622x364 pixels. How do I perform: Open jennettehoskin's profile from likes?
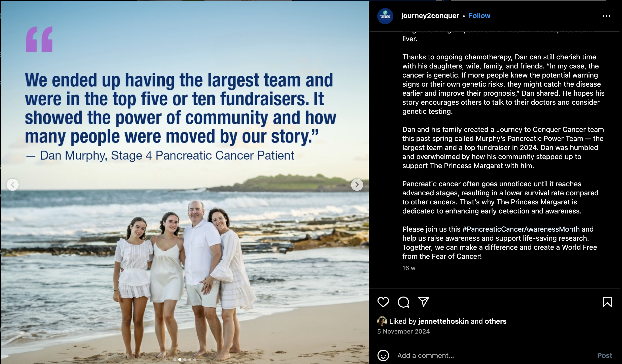coord(443,321)
